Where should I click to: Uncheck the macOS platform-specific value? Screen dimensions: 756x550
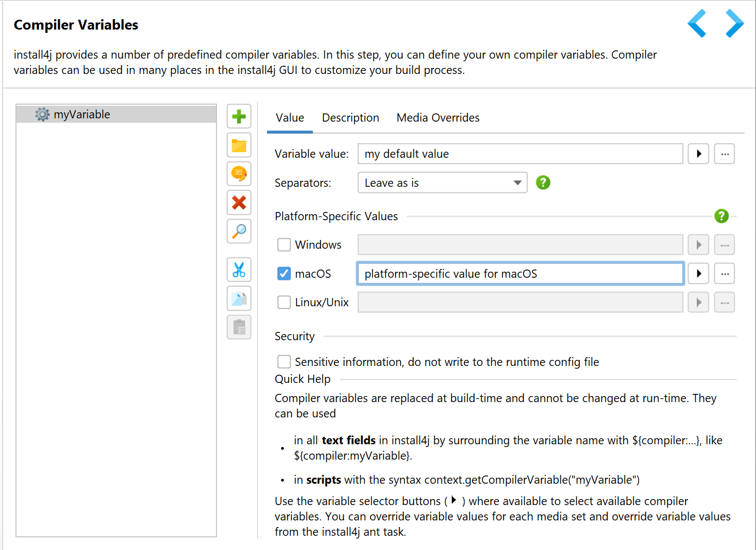(284, 273)
